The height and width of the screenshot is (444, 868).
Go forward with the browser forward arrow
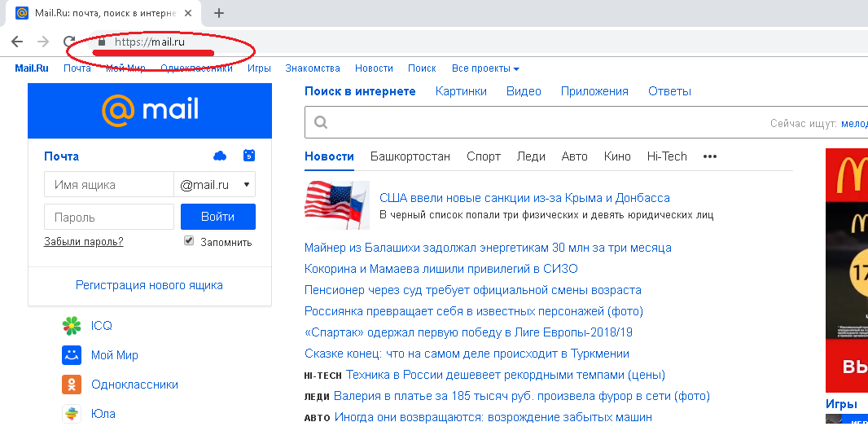point(43,41)
